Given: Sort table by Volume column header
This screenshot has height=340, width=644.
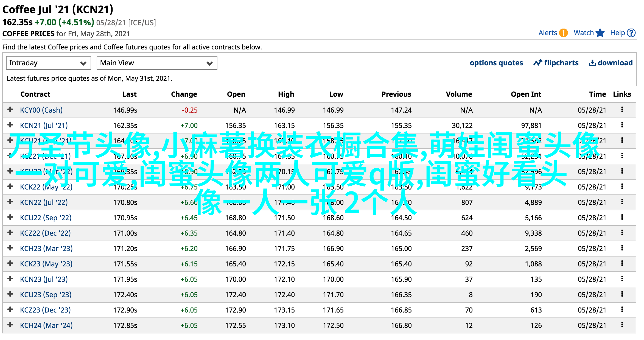Looking at the screenshot, I should pos(459,94).
